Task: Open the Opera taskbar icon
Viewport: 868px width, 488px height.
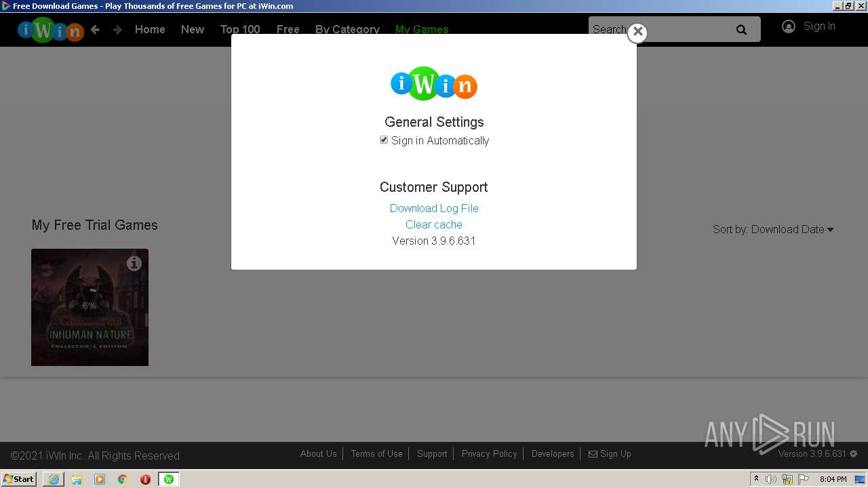Action: 145,479
